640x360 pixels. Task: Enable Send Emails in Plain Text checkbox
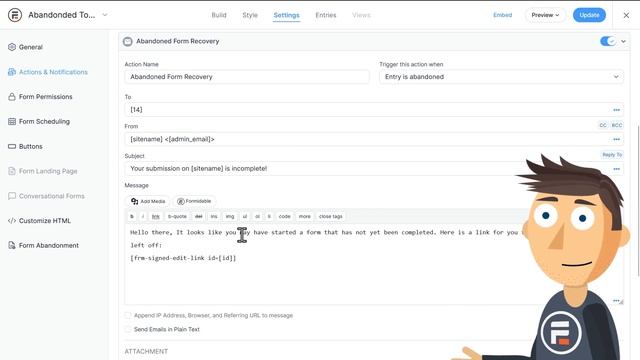tap(128, 329)
